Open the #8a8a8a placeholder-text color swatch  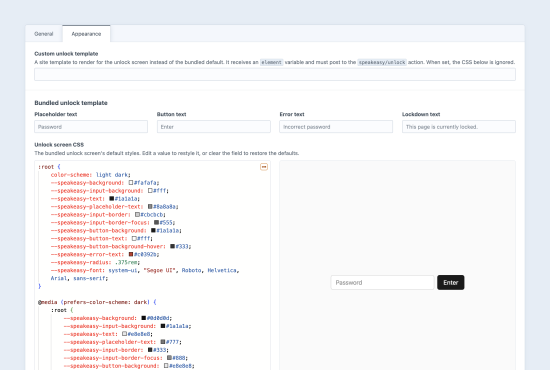[x=150, y=207]
